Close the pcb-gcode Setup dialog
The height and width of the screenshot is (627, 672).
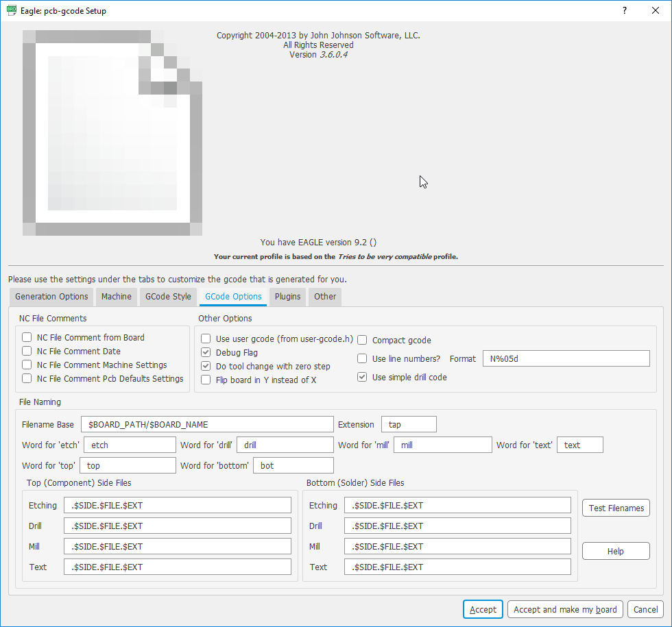point(656,11)
